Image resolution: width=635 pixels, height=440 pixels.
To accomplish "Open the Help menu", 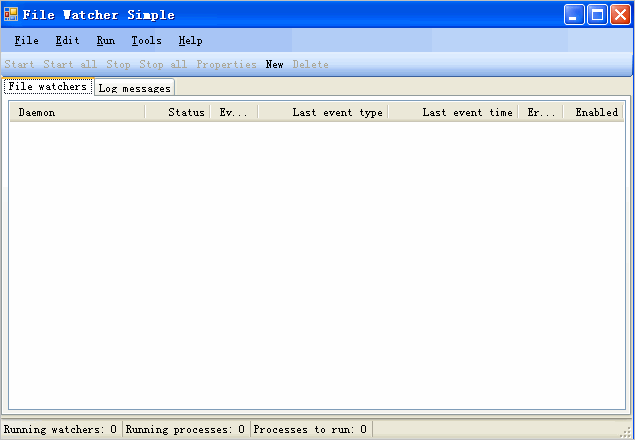I will pos(191,41).
